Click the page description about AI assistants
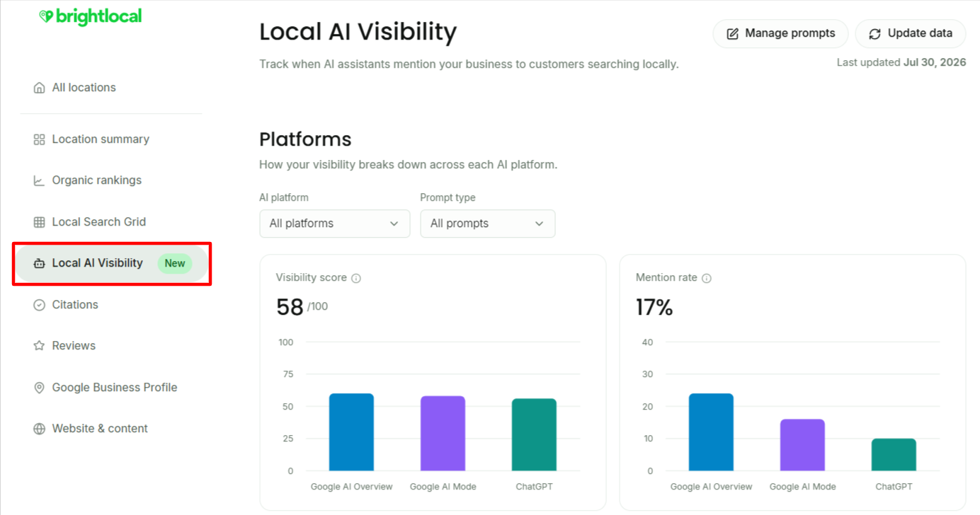Viewport: 980px width, 515px height. pyautogui.click(x=469, y=64)
